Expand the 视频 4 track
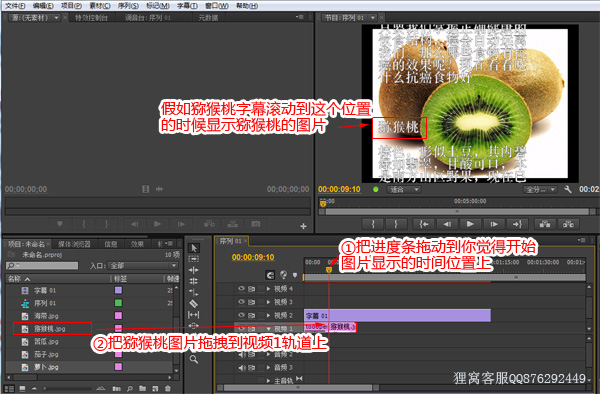This screenshot has width=600, height=394. coord(268,289)
